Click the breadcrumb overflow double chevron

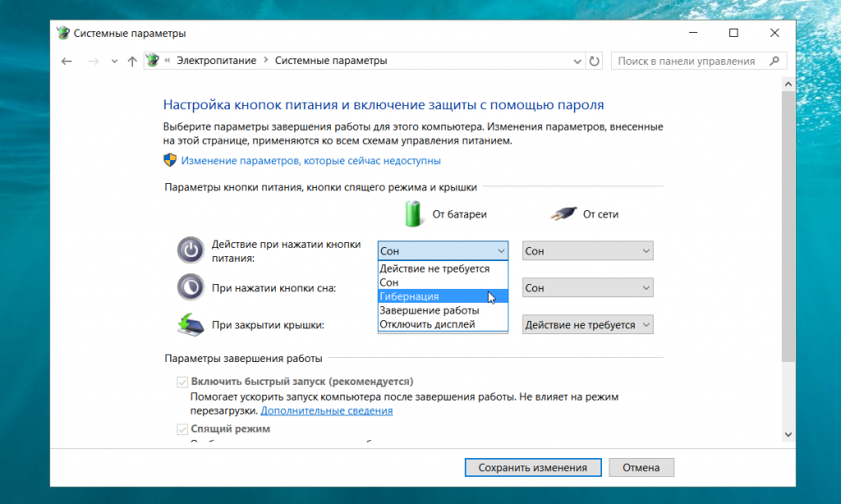(x=168, y=61)
